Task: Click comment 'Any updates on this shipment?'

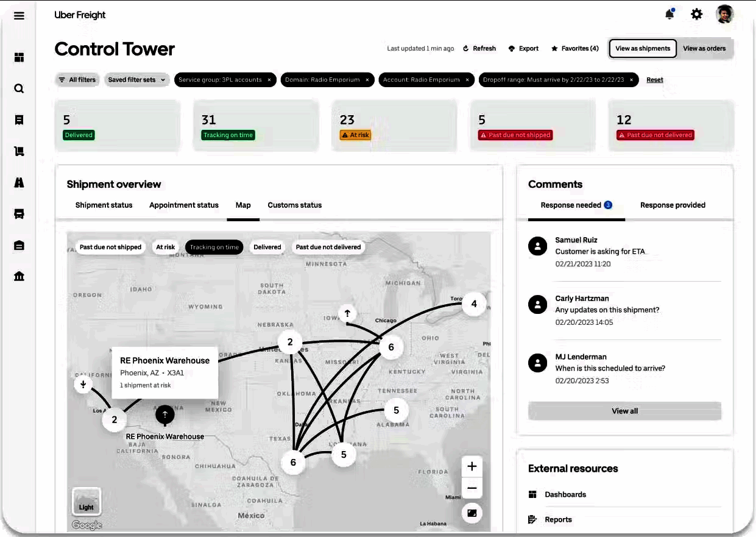Action: (x=607, y=310)
